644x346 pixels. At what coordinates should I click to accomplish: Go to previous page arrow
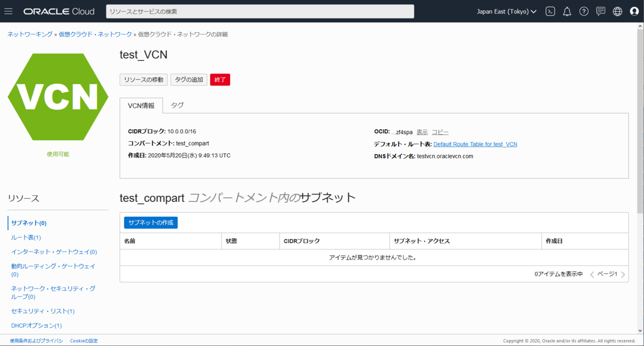coord(592,275)
